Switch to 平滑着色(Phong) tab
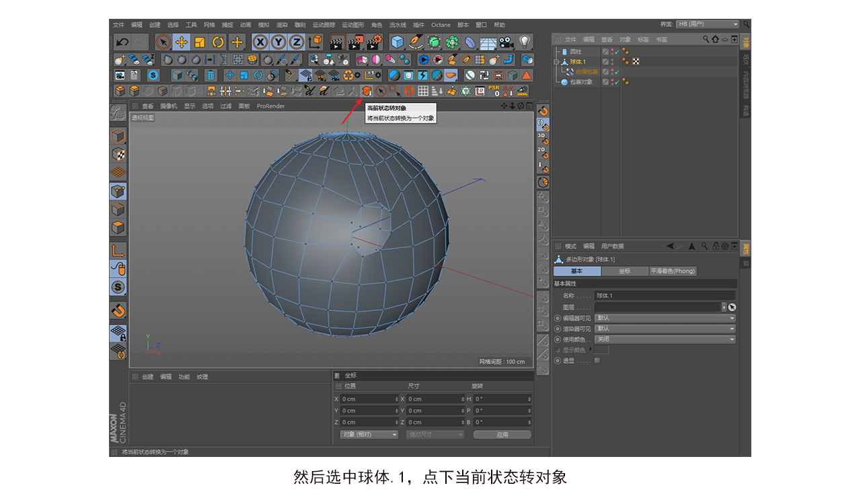The image size is (861, 504). tap(673, 271)
